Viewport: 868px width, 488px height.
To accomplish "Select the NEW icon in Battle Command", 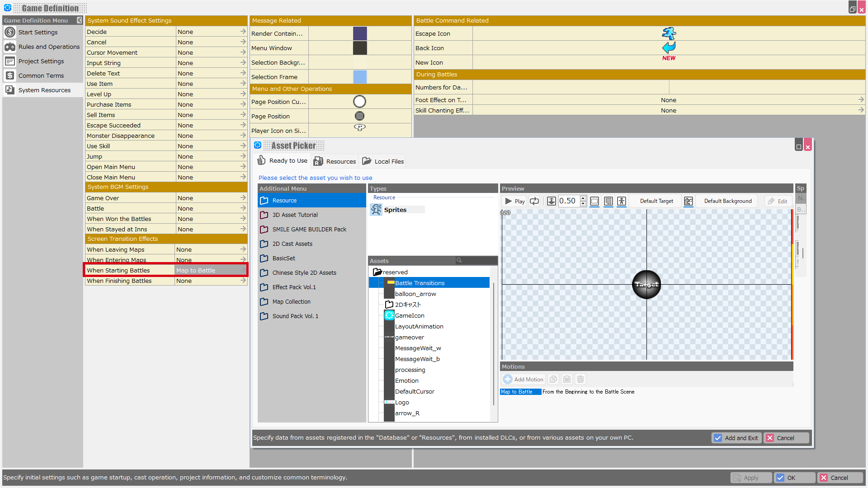I will pyautogui.click(x=668, y=58).
